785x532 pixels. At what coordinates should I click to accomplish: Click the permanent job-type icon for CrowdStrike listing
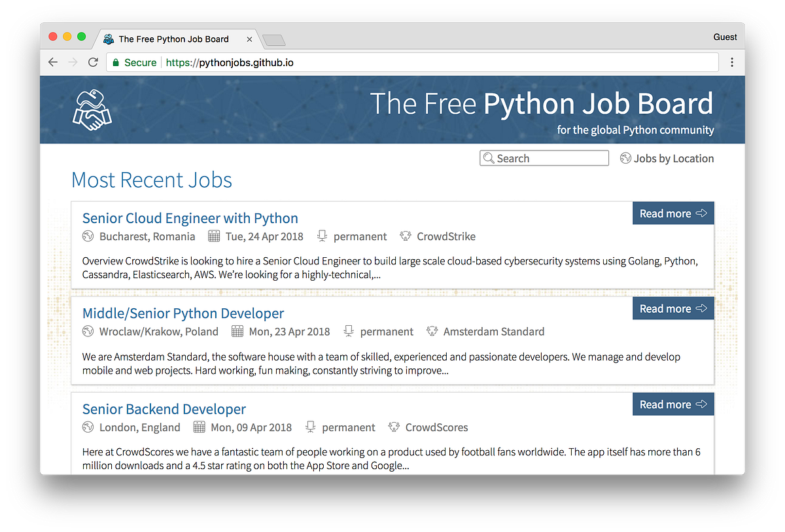coord(322,236)
